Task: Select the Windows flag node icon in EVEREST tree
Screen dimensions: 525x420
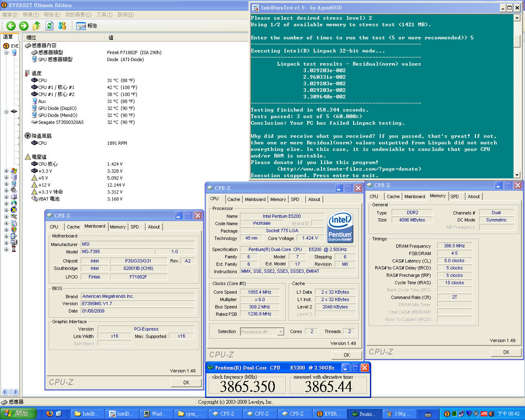Action: [14, 171]
